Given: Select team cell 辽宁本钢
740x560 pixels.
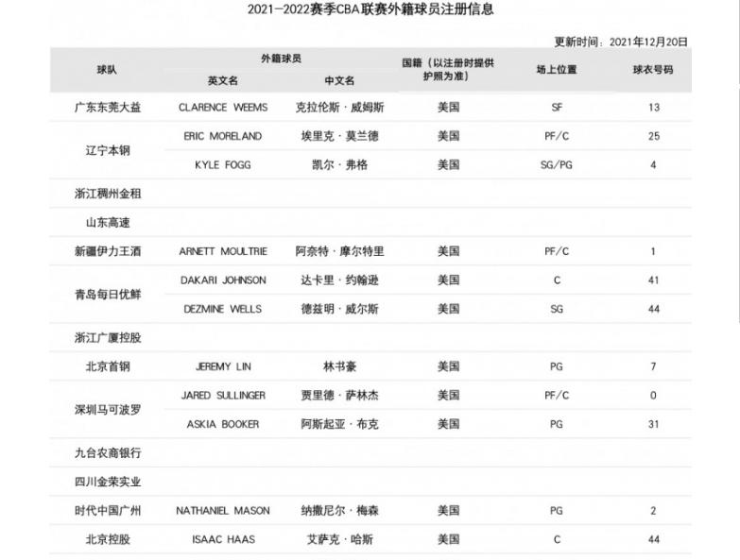Looking at the screenshot, I should coord(108,150).
